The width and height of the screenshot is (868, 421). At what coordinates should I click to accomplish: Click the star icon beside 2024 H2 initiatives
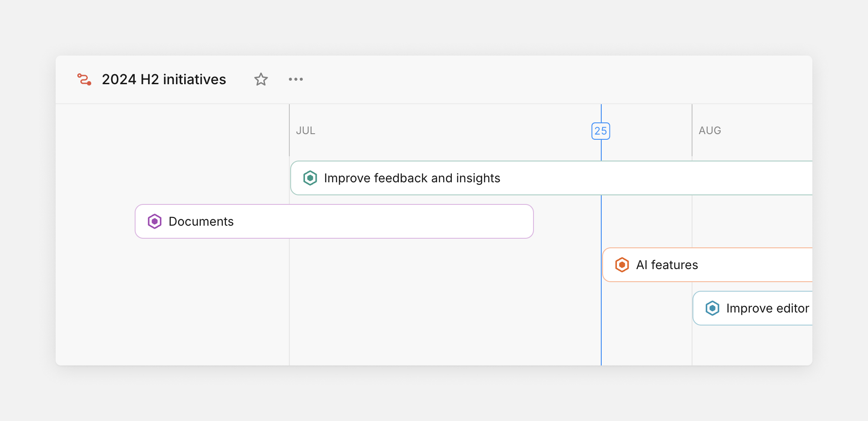tap(261, 79)
